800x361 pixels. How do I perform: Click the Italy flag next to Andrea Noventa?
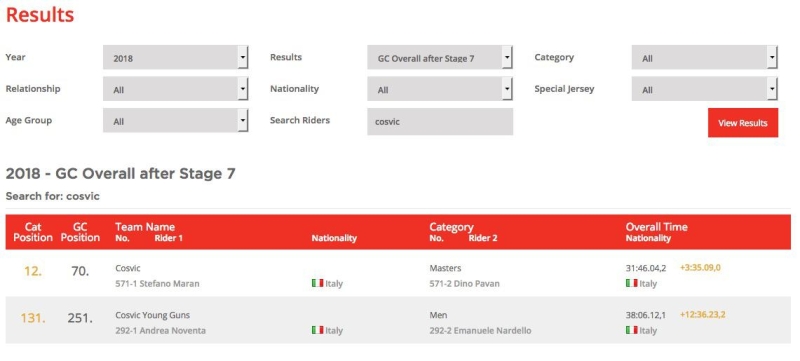coord(318,330)
